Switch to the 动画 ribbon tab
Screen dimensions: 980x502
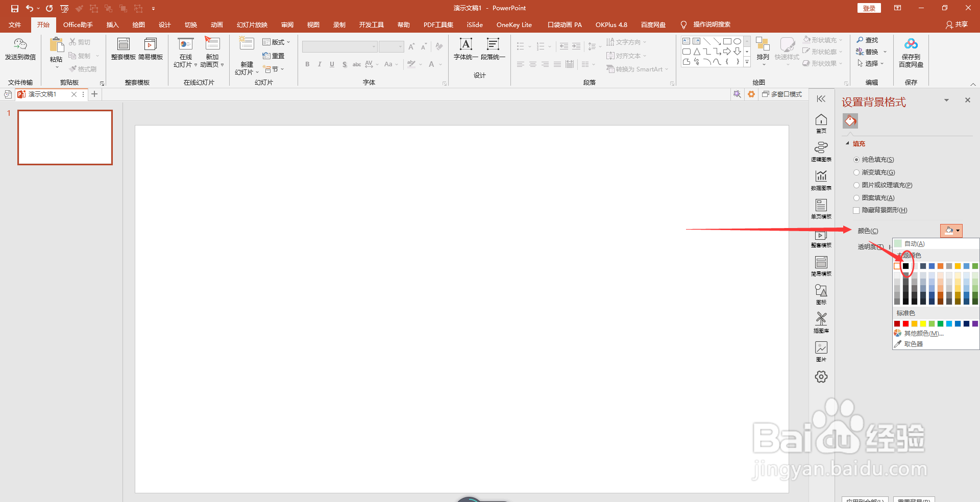[216, 24]
